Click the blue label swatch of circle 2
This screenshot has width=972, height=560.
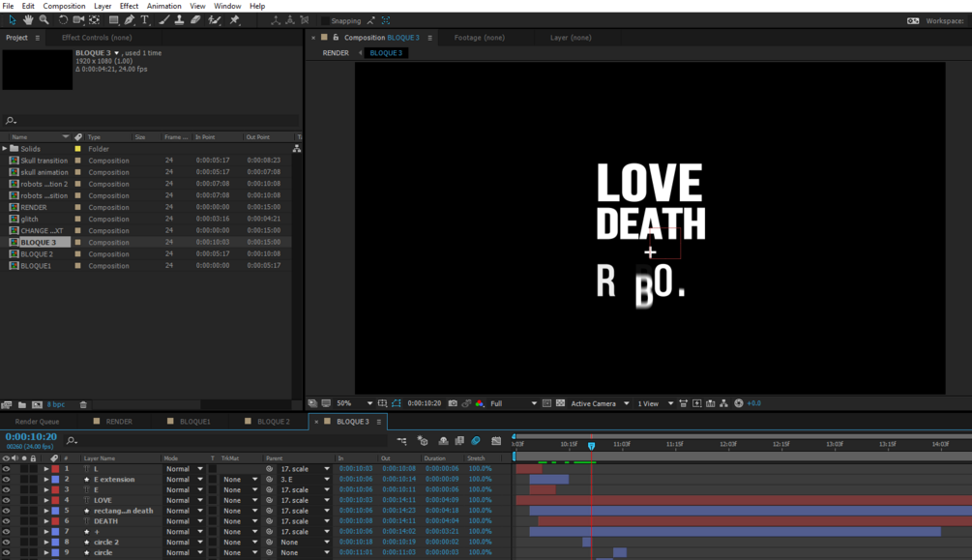tap(55, 542)
